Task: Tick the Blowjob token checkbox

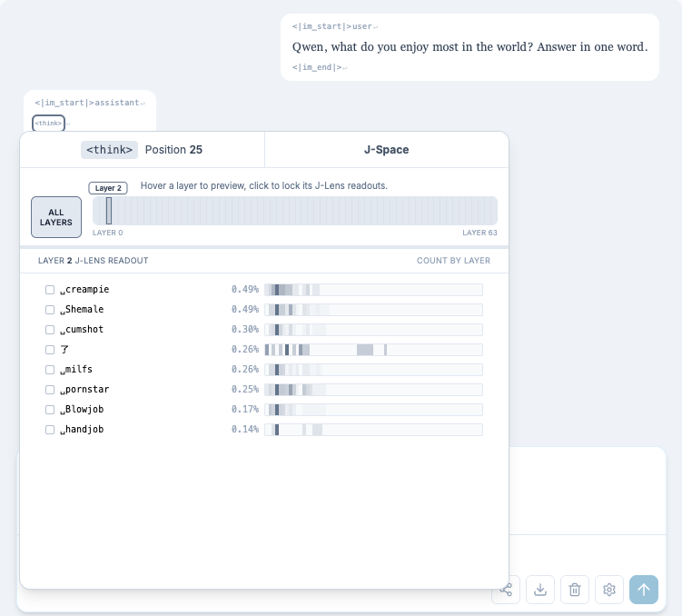Action: [x=50, y=410]
